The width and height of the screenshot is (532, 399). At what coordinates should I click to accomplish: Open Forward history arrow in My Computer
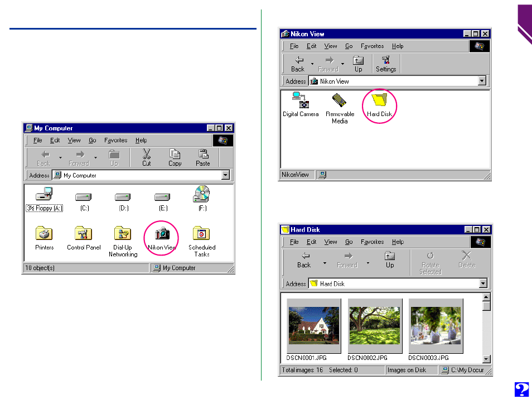pos(96,157)
